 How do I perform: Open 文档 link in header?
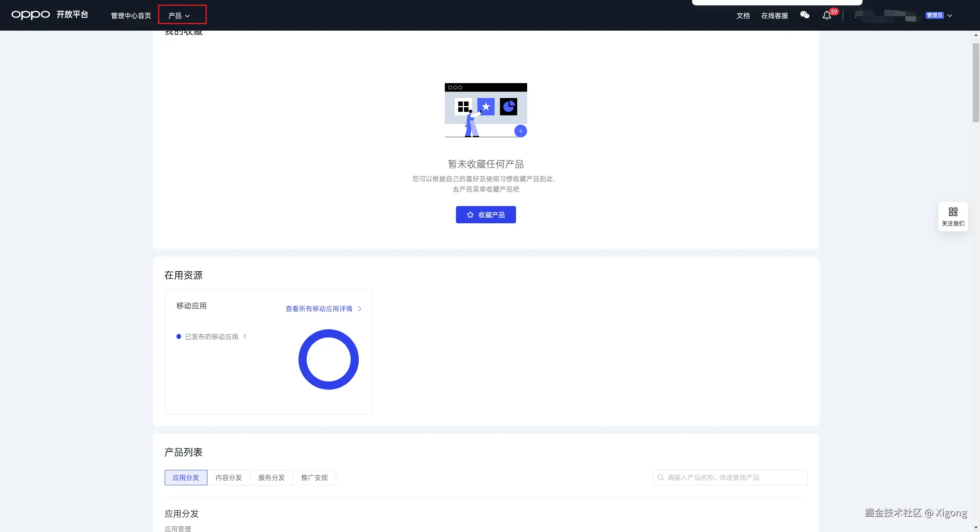[743, 16]
